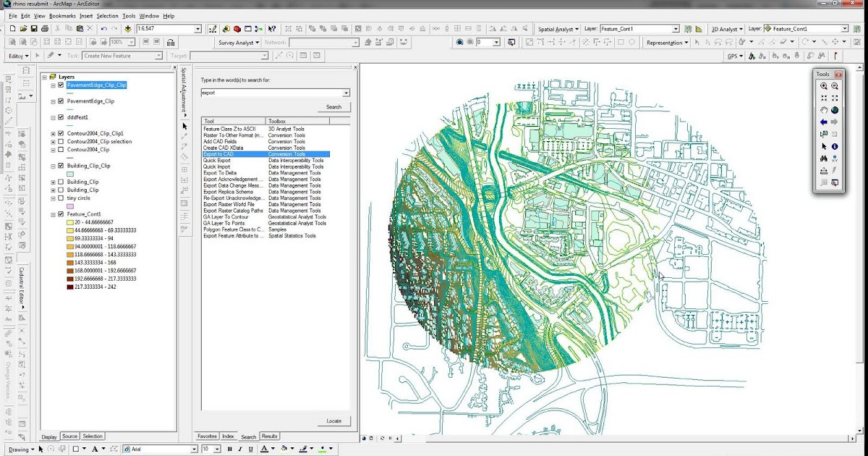Switch to the Results tab in ArcToolbox
The image size is (868, 456).
(x=270, y=436)
